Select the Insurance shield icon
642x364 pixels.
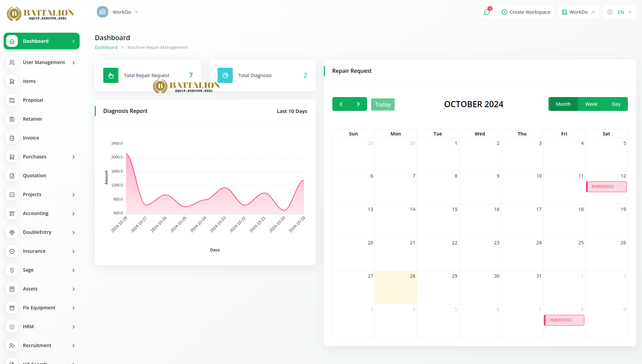click(x=12, y=251)
